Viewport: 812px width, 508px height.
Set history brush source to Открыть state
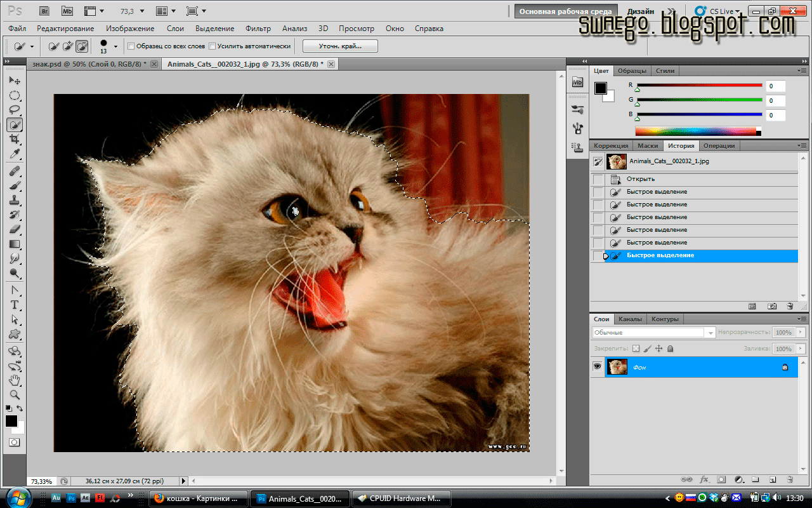coord(598,179)
